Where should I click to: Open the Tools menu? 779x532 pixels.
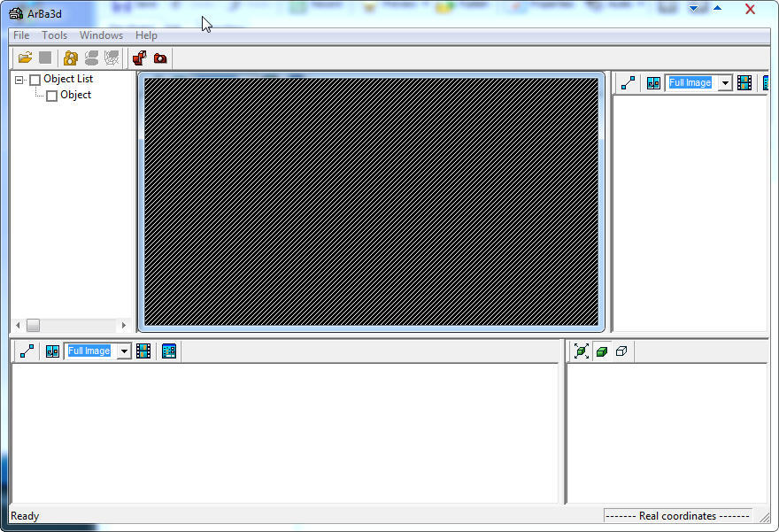pos(54,35)
